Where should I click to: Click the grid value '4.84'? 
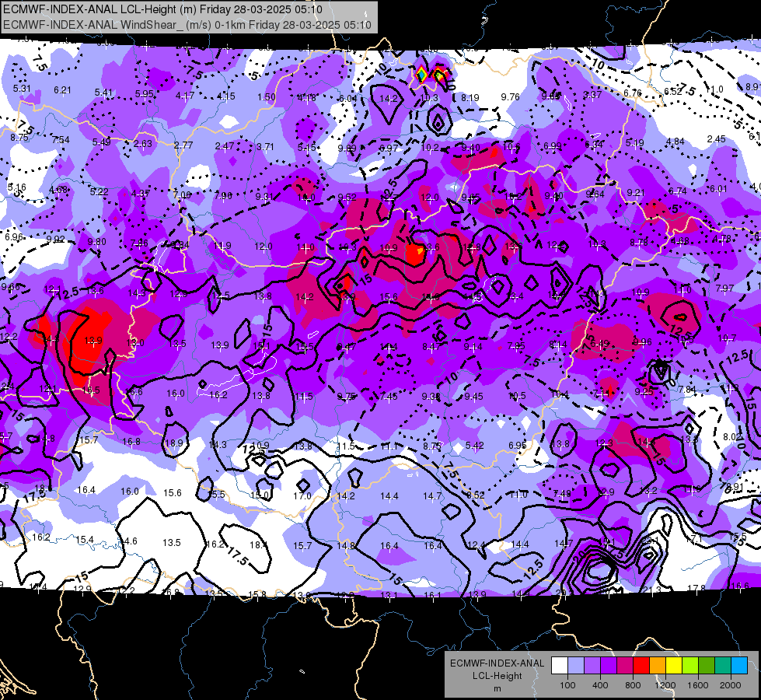pyautogui.click(x=675, y=142)
